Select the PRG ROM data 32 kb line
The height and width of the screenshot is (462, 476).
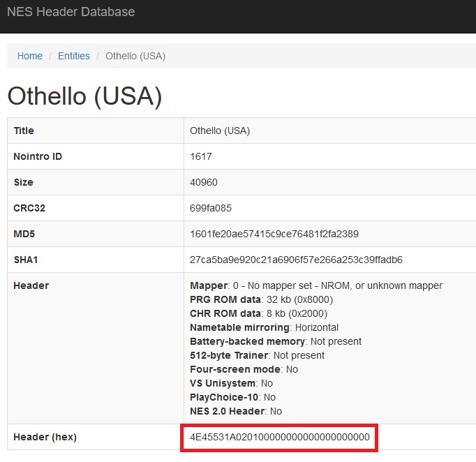pyautogui.click(x=261, y=299)
